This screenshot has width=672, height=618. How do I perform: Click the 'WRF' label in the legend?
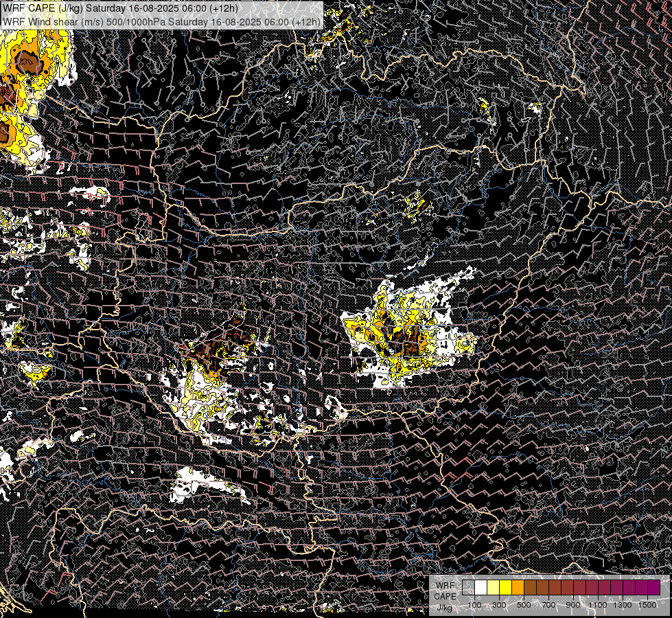click(x=445, y=586)
